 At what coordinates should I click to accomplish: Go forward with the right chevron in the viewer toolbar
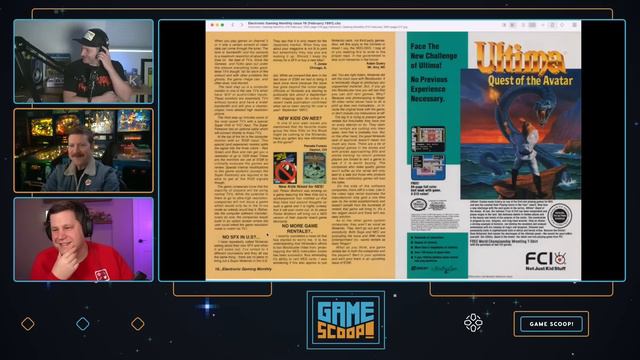pyautogui.click(x=242, y=25)
